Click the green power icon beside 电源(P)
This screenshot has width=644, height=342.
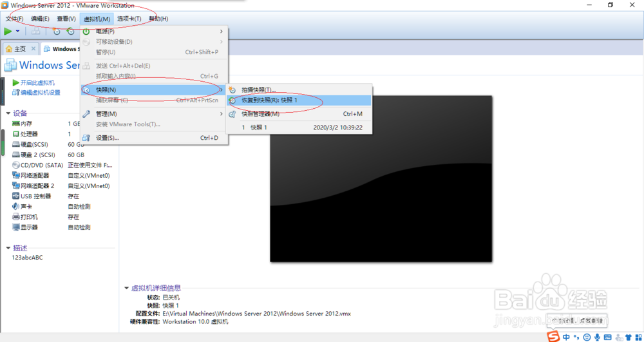86,31
